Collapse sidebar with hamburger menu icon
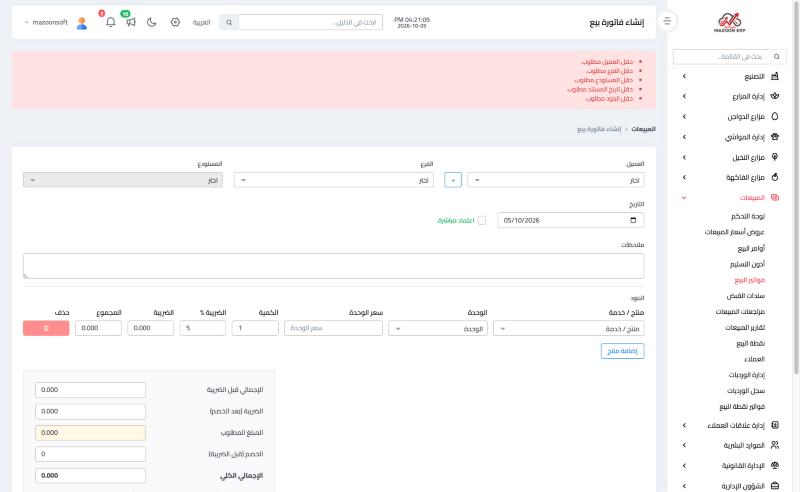Viewport: 800px width, 492px height. (x=667, y=21)
